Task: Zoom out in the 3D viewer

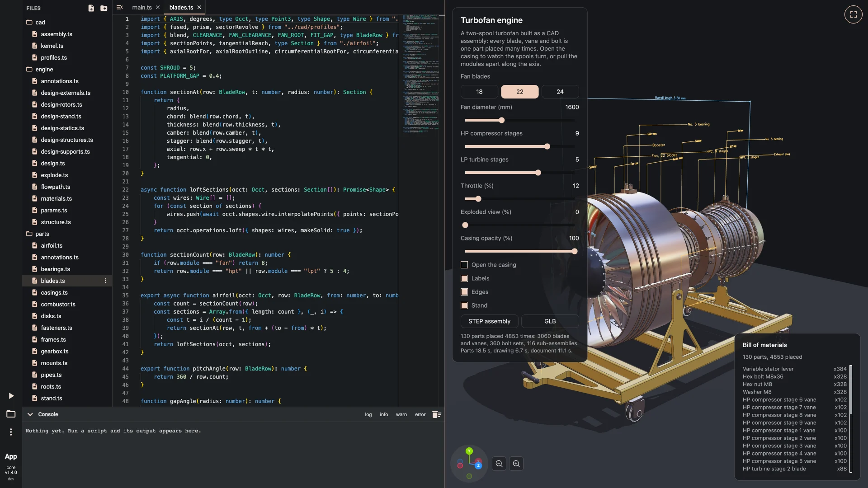Action: (x=499, y=464)
